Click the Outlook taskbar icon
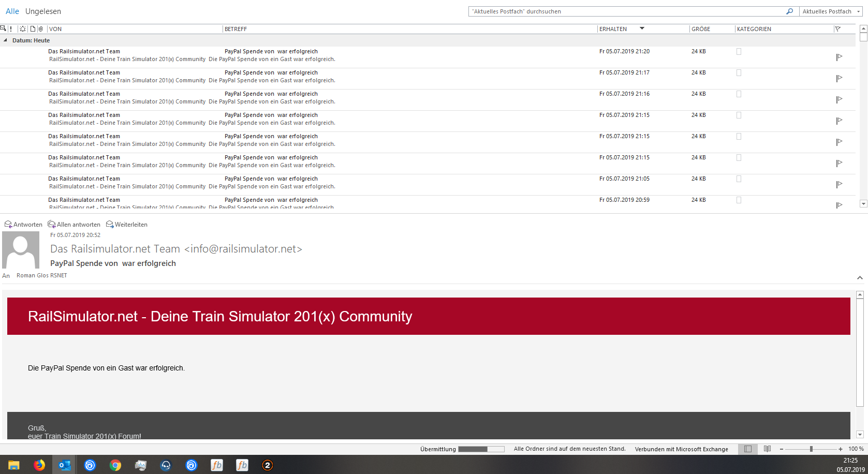Screen dimensions: 868x474 pyautogui.click(x=65, y=465)
